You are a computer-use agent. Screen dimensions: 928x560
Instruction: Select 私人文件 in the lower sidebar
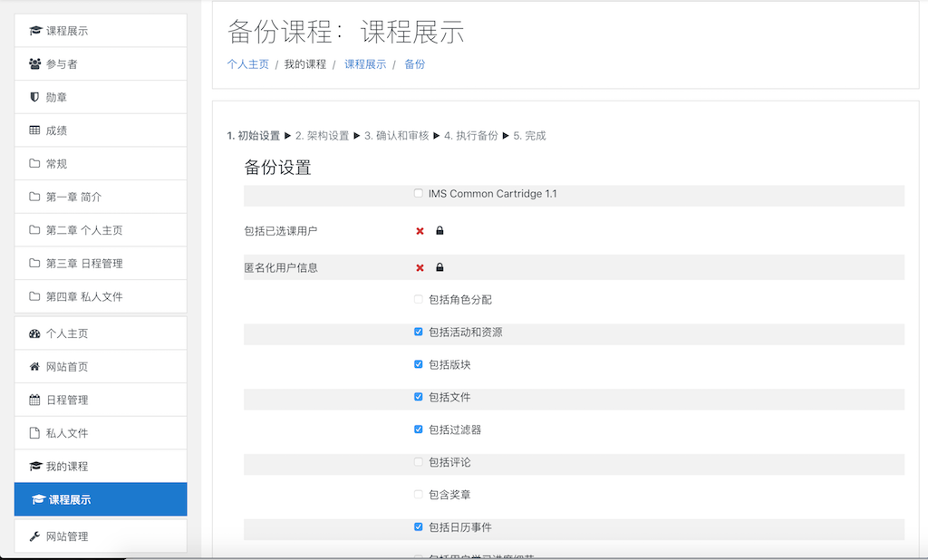101,433
